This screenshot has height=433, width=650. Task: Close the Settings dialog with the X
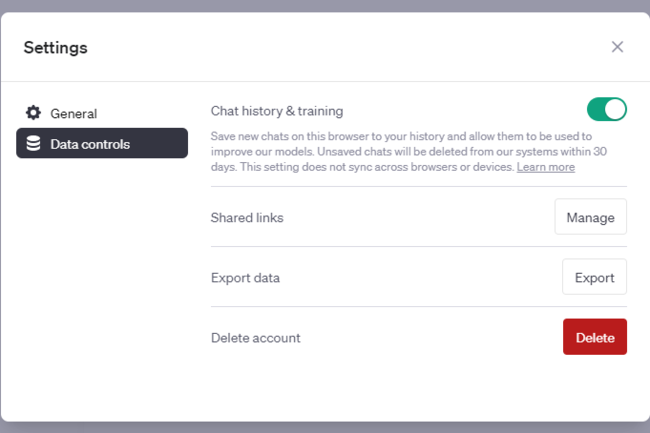pos(617,47)
